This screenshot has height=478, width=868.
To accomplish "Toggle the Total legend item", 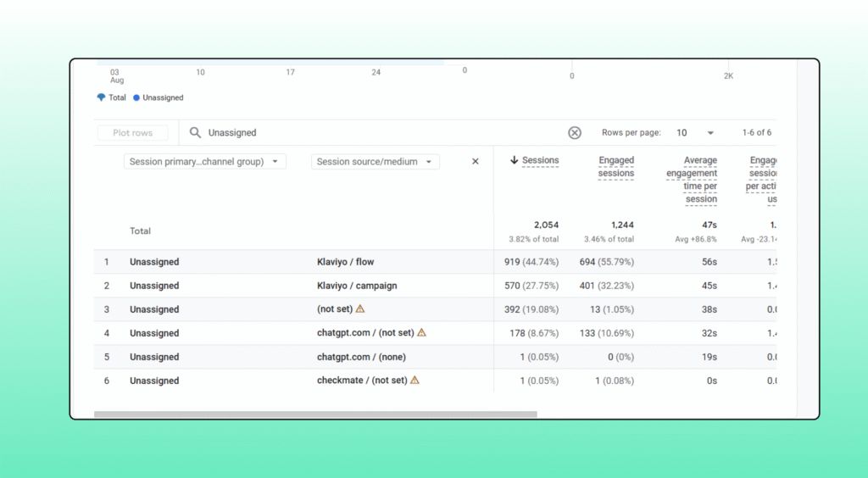I will click(x=112, y=97).
